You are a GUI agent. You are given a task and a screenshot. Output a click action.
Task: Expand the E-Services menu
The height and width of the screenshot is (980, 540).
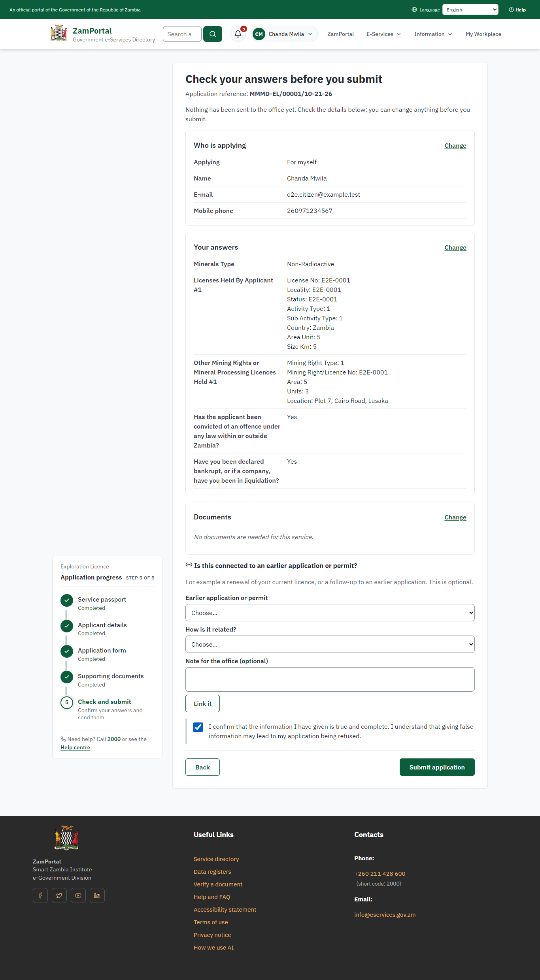(383, 34)
